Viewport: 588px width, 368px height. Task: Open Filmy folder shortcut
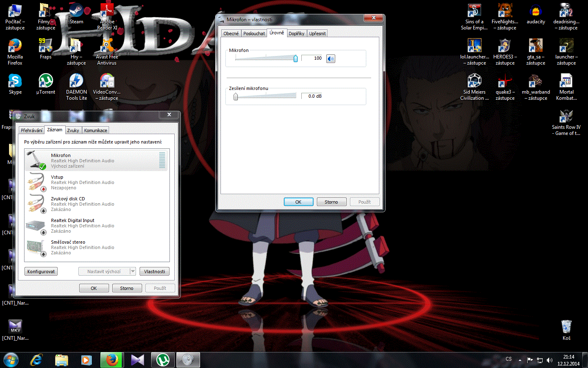[46, 17]
